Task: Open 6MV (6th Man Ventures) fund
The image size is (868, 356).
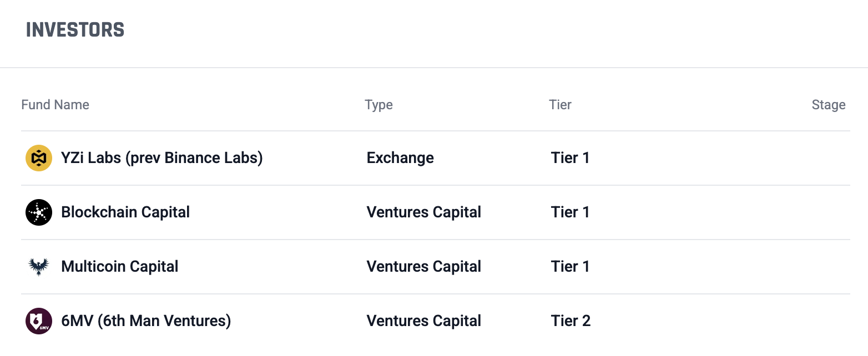Action: click(146, 321)
